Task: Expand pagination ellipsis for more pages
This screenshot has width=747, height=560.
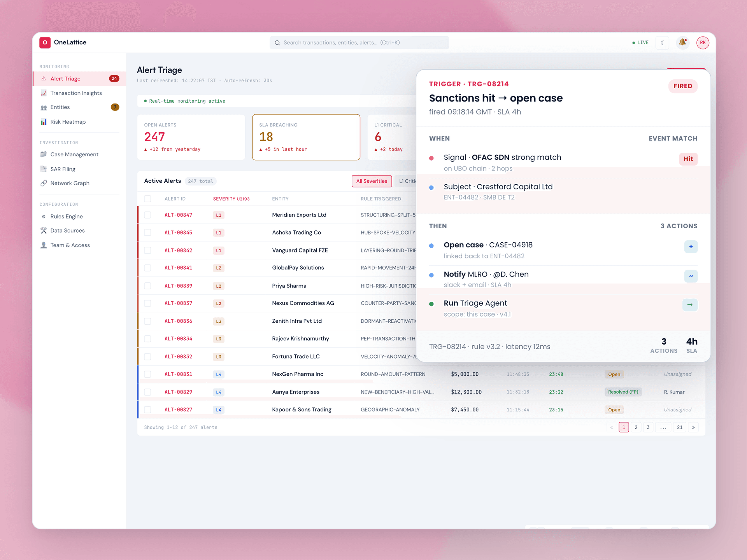Action: [x=663, y=427]
